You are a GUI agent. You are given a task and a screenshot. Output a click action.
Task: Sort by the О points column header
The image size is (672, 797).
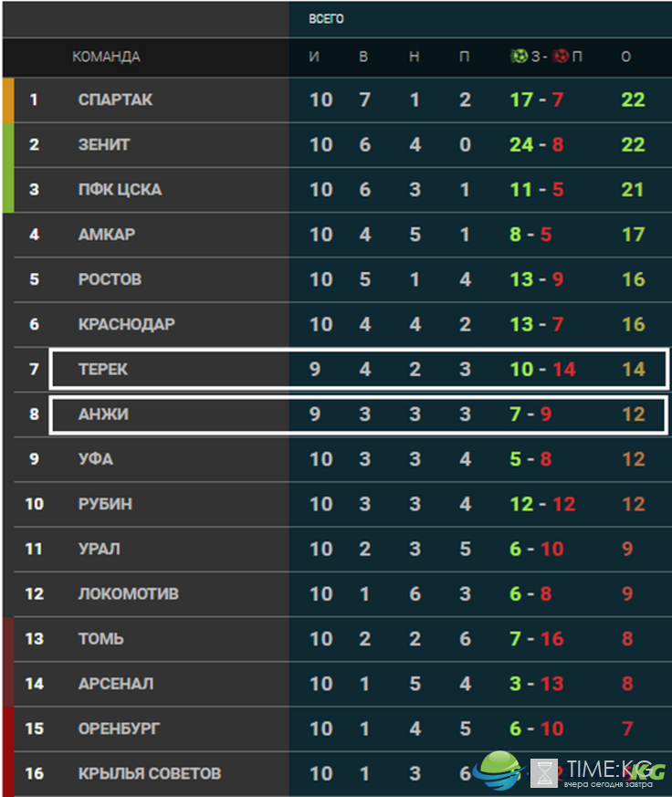(x=625, y=57)
